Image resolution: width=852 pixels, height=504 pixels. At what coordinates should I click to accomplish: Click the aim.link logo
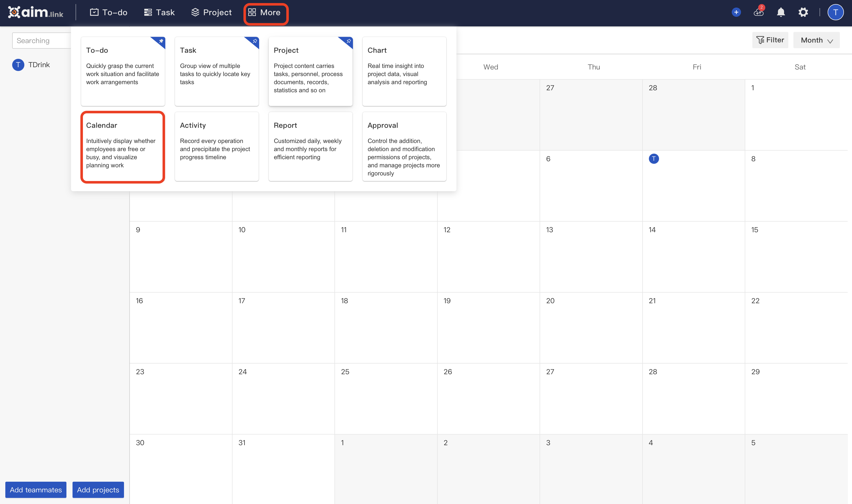(x=36, y=12)
